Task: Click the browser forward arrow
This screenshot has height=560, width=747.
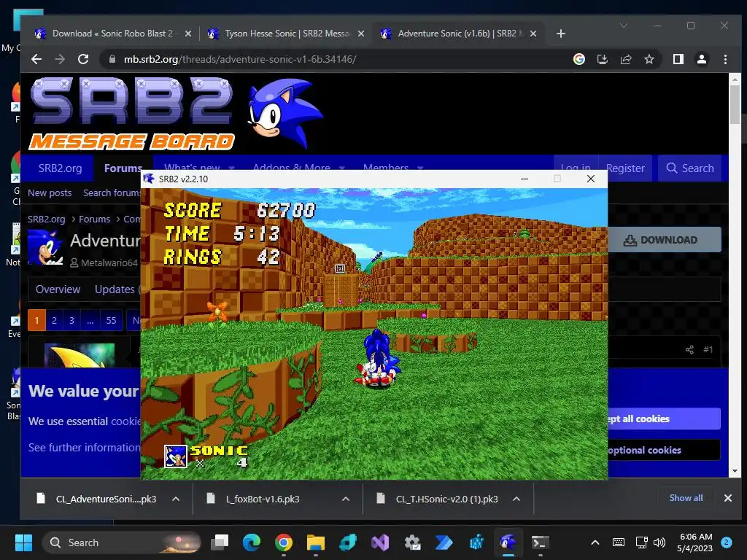Action: 60,59
